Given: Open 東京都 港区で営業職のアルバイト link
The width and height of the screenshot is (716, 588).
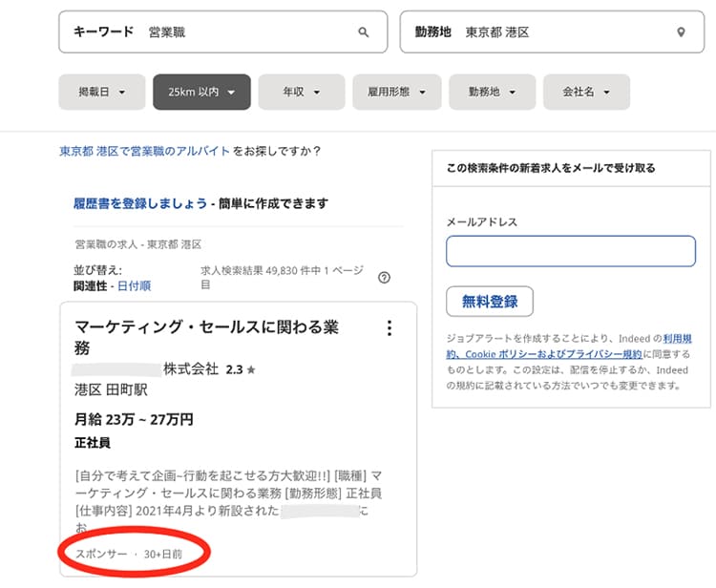Looking at the screenshot, I should click(145, 151).
